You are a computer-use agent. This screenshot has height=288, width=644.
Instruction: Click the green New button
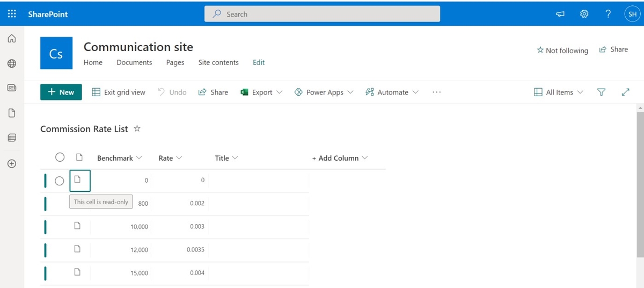[x=61, y=92]
